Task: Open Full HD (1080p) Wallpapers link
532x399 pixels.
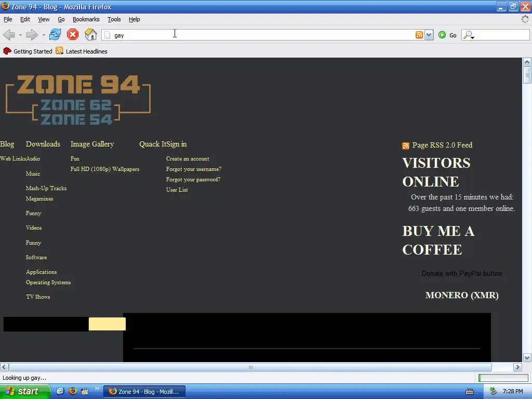Action: pyautogui.click(x=105, y=169)
